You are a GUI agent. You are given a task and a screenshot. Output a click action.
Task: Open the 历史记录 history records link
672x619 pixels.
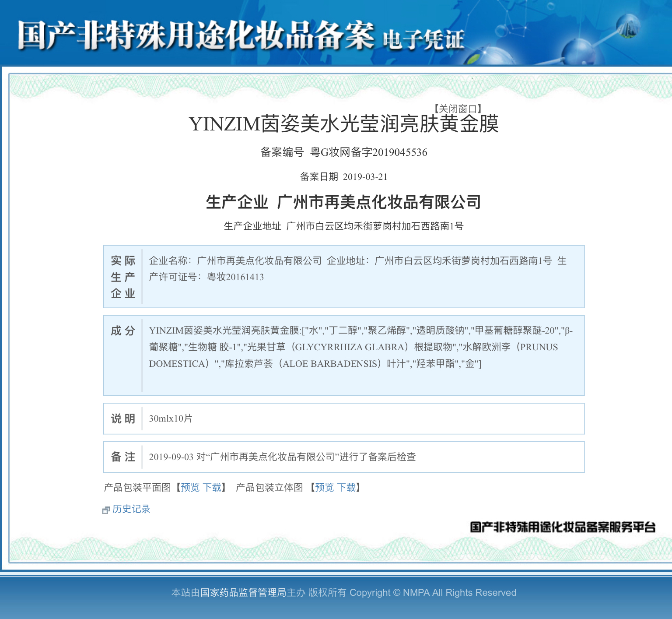pyautogui.click(x=131, y=509)
